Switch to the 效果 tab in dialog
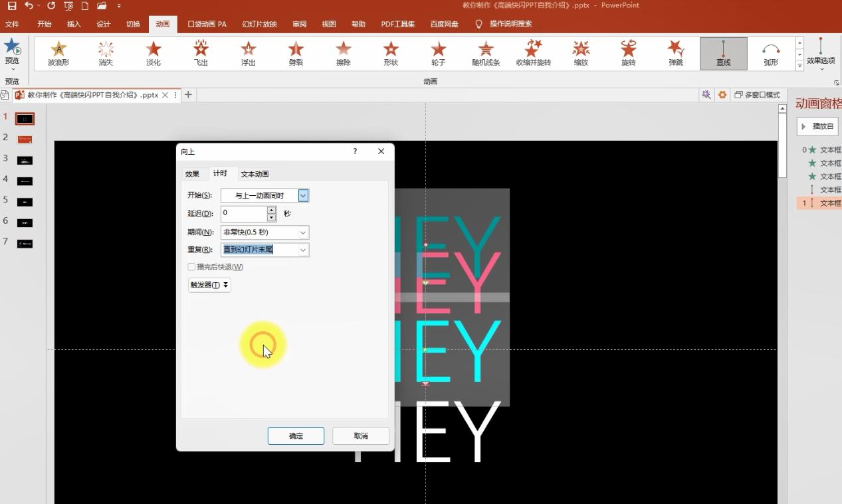The image size is (842, 504). tap(193, 173)
